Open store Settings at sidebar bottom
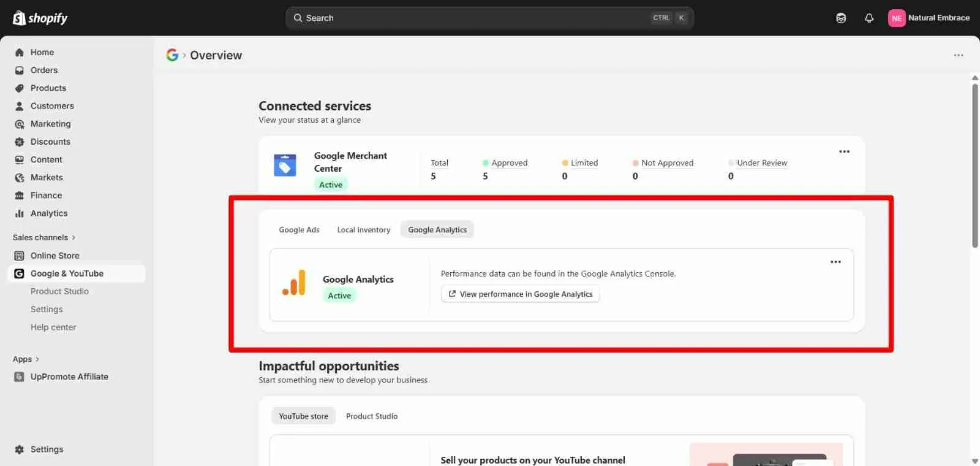The image size is (980, 466). (x=47, y=449)
